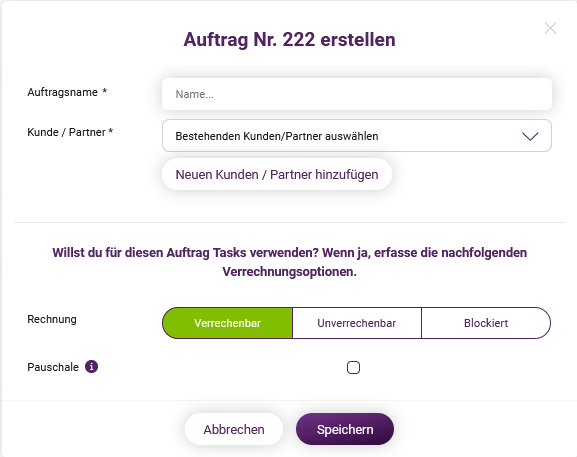The height and width of the screenshot is (457, 577).
Task: Click the word Verrechnungsoptionen in heading
Action: click(289, 272)
